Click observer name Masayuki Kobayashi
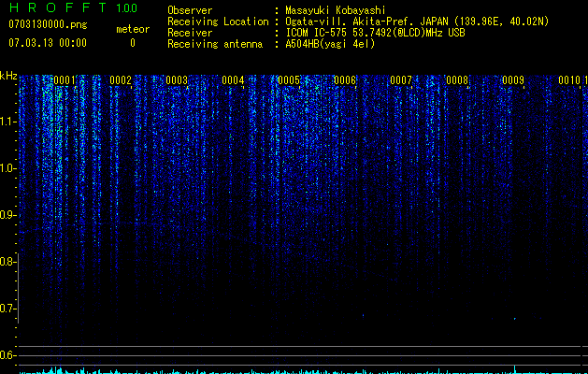This screenshot has height=374, width=588. click(x=336, y=10)
